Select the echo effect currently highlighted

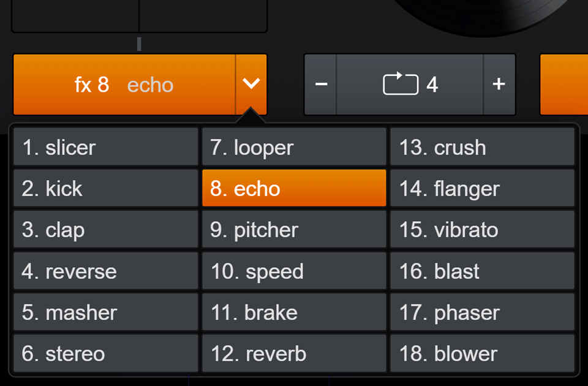pos(293,188)
